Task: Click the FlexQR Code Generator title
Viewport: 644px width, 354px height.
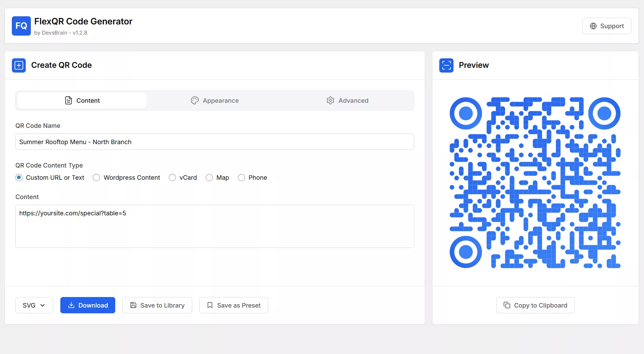Action: (83, 21)
